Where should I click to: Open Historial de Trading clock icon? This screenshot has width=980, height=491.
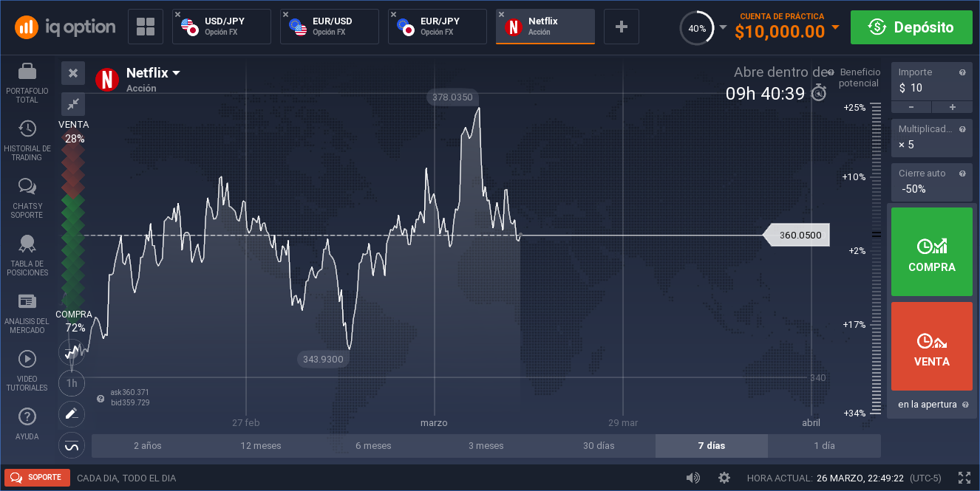[27, 128]
